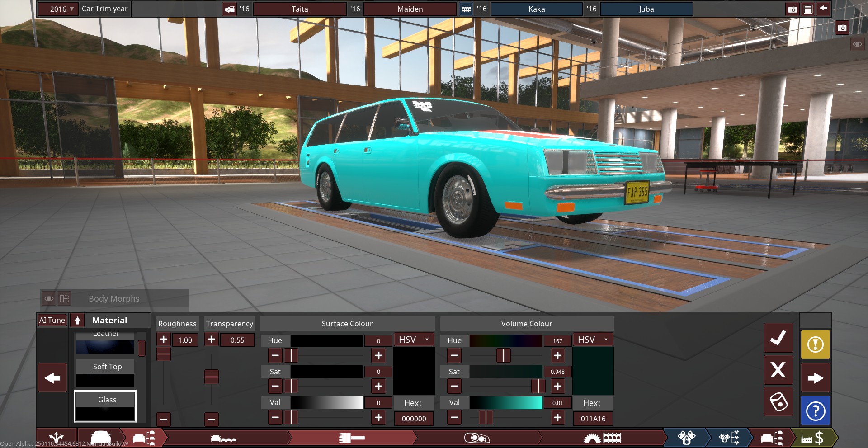Toggle the eye icon on right edge
Viewport: 868px width, 448px height.
click(857, 44)
